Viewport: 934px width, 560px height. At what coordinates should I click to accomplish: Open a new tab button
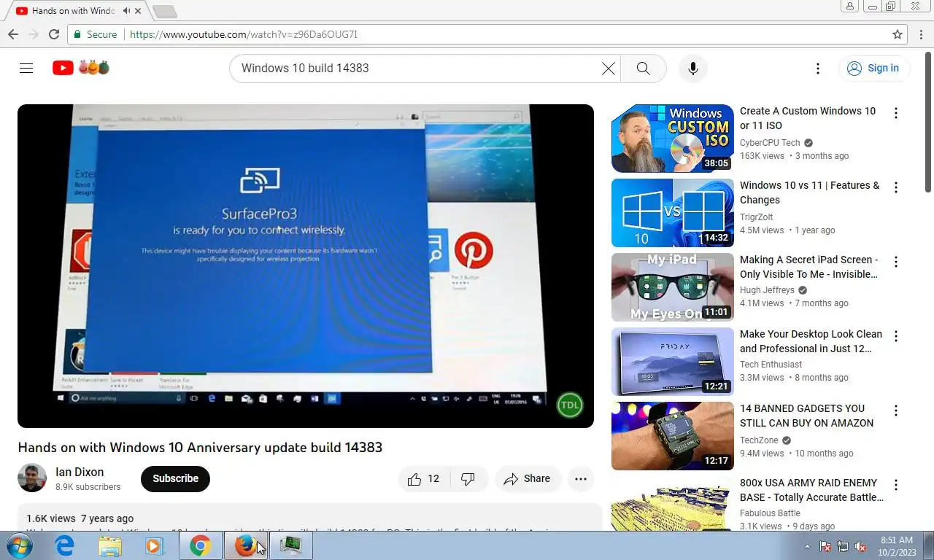click(165, 11)
